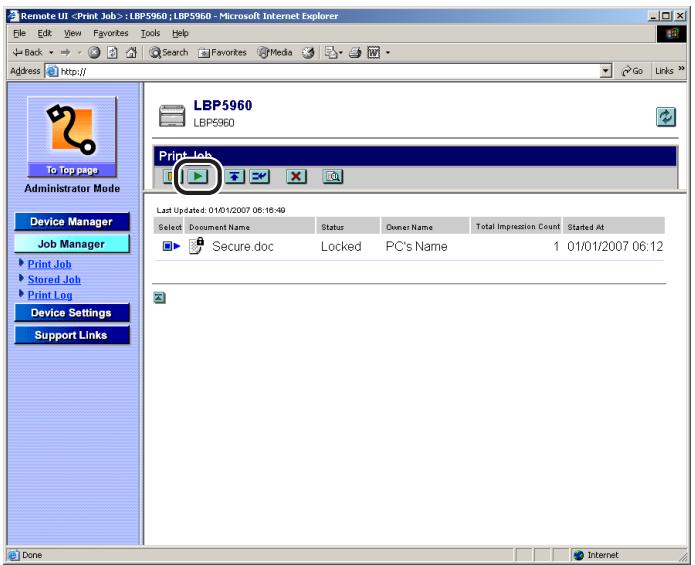Viewport: 695px width, 565px height.
Task: Click the browser Refresh button
Action: click(x=113, y=52)
